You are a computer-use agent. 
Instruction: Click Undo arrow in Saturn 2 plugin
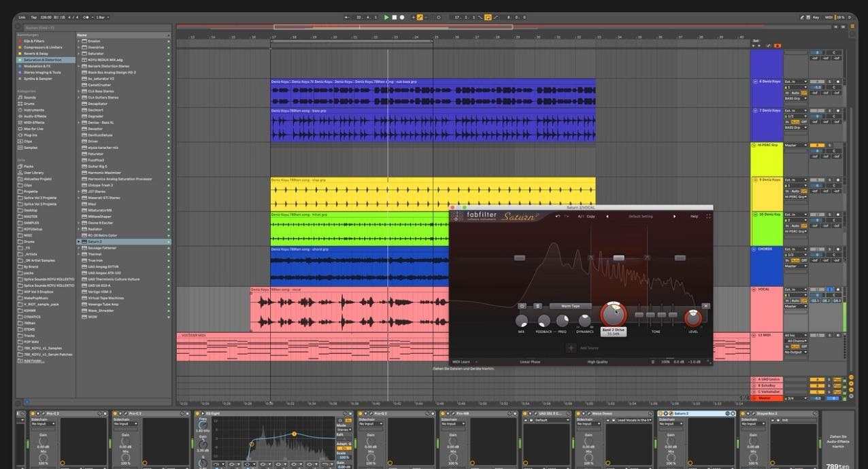(558, 216)
